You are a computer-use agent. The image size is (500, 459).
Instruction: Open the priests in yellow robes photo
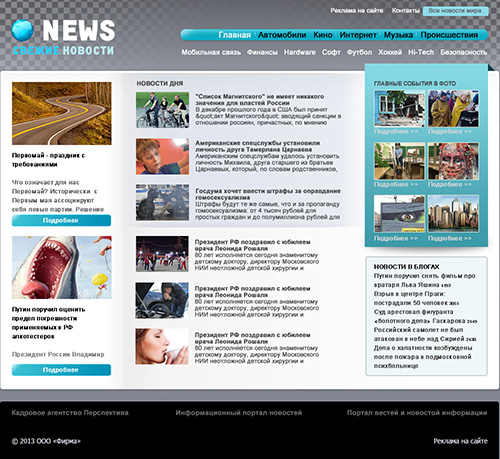[453, 109]
